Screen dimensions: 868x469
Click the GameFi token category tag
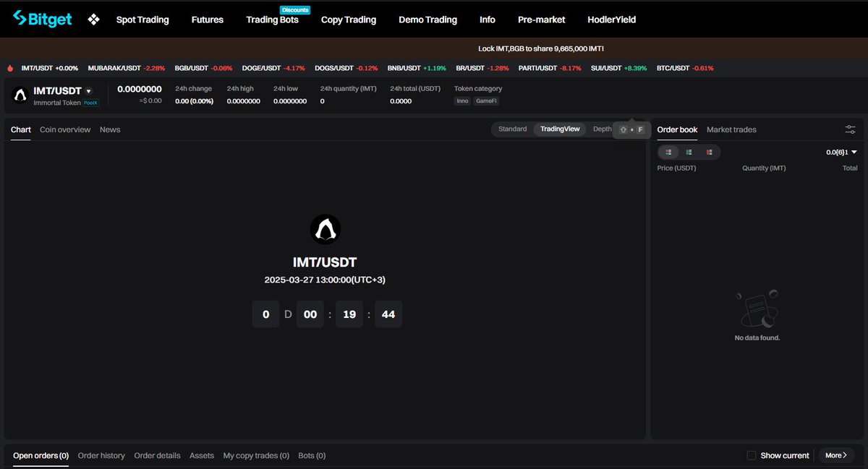485,101
